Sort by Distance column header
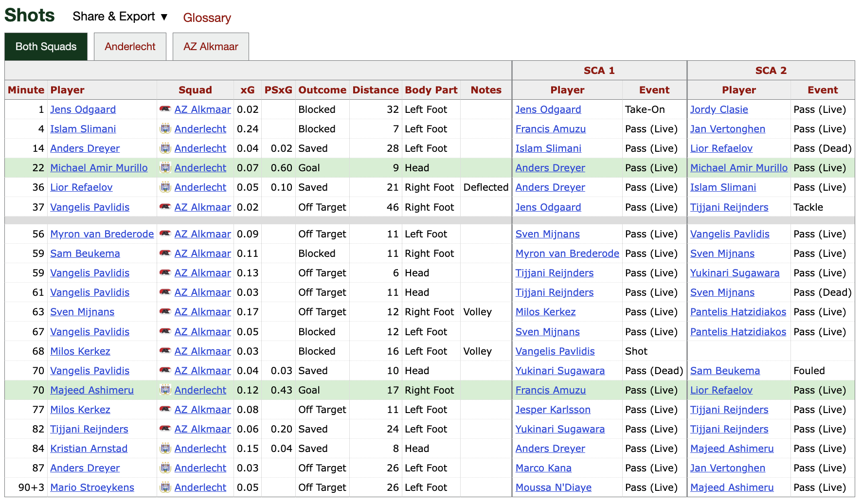This screenshot has width=862, height=504. point(376,90)
